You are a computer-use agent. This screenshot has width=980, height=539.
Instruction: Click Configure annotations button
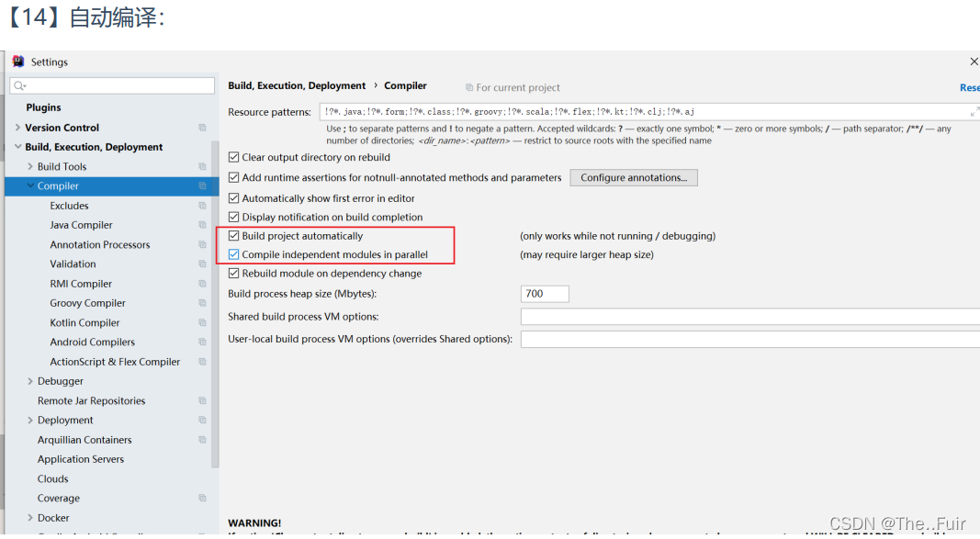pyautogui.click(x=634, y=177)
